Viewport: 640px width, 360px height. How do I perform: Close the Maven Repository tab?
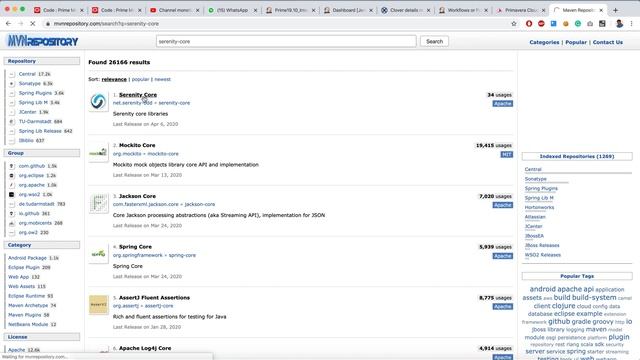[x=601, y=10]
